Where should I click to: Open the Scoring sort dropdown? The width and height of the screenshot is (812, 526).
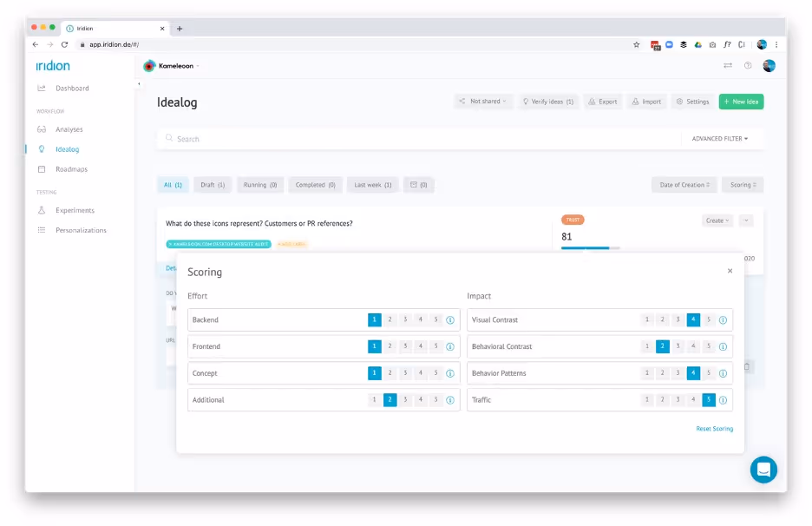pos(743,185)
